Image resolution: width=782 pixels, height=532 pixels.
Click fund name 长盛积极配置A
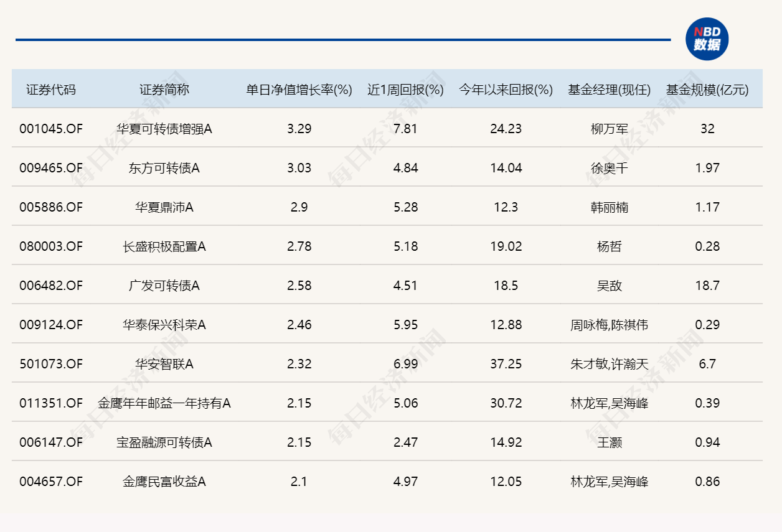[x=164, y=246]
